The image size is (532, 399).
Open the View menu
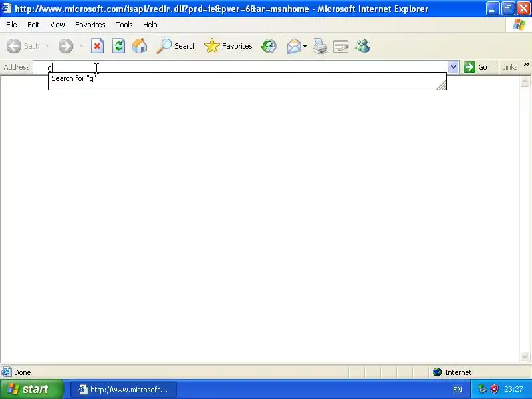[x=57, y=25]
